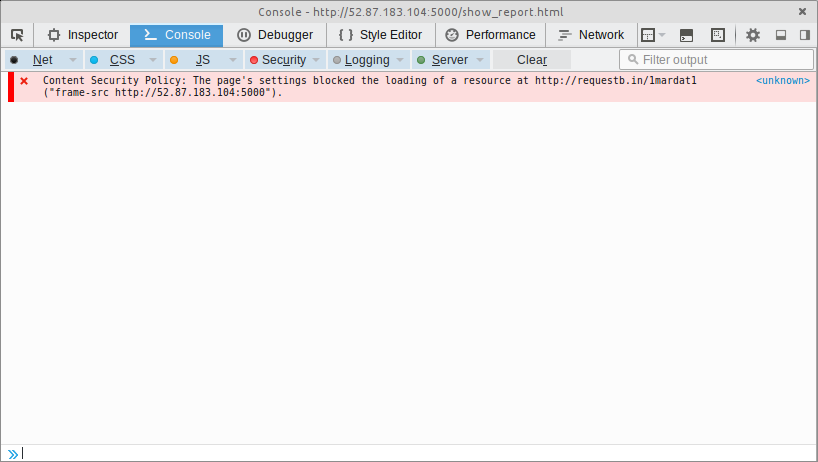Activate the element picker icon
Viewport: 818px width, 462px height.
point(17,35)
